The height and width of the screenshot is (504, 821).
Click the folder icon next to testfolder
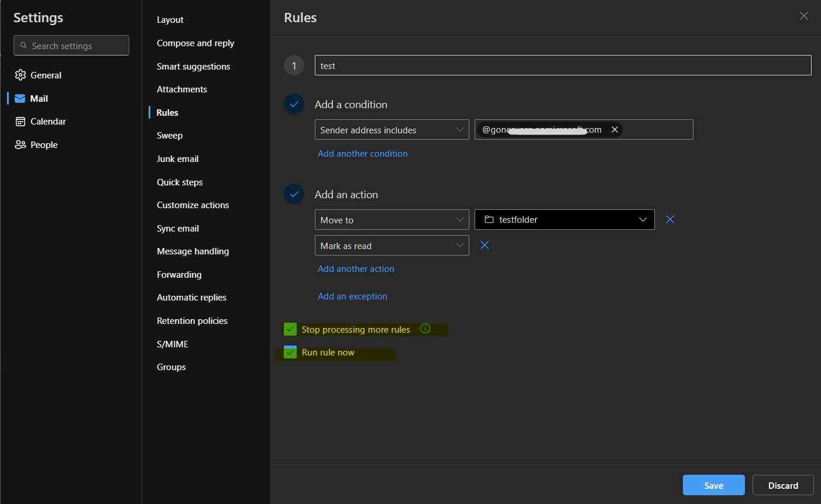click(489, 219)
